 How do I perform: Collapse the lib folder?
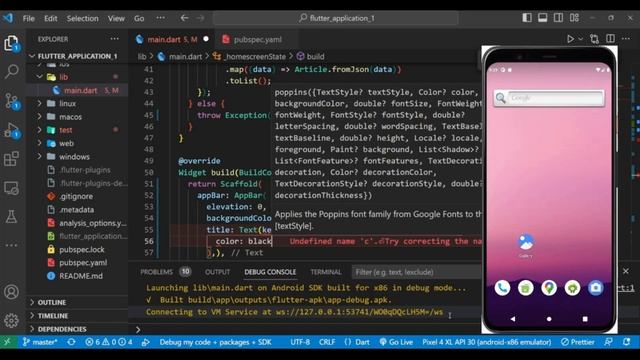pos(78,77)
